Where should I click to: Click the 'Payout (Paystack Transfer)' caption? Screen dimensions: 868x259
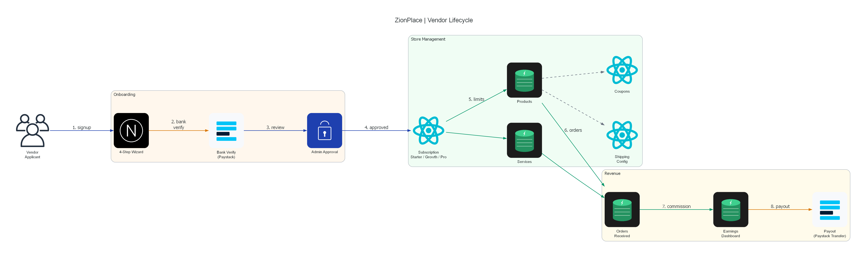coord(830,234)
